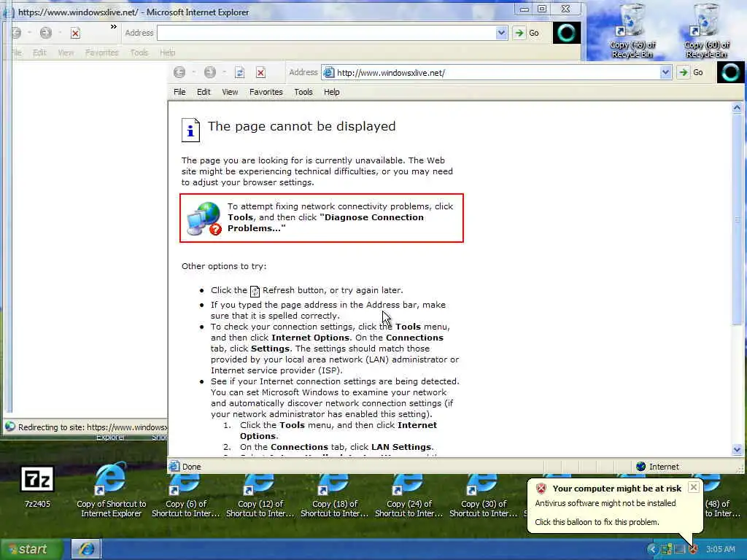Image resolution: width=747 pixels, height=560 pixels.
Task: Open Help menu in background browser window
Action: (x=167, y=52)
